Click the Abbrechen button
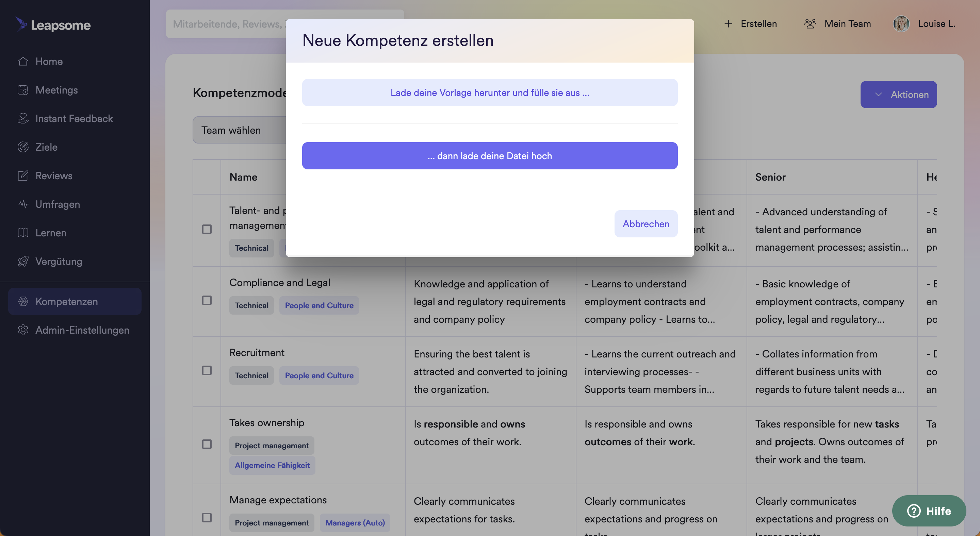980x536 pixels. tap(646, 224)
